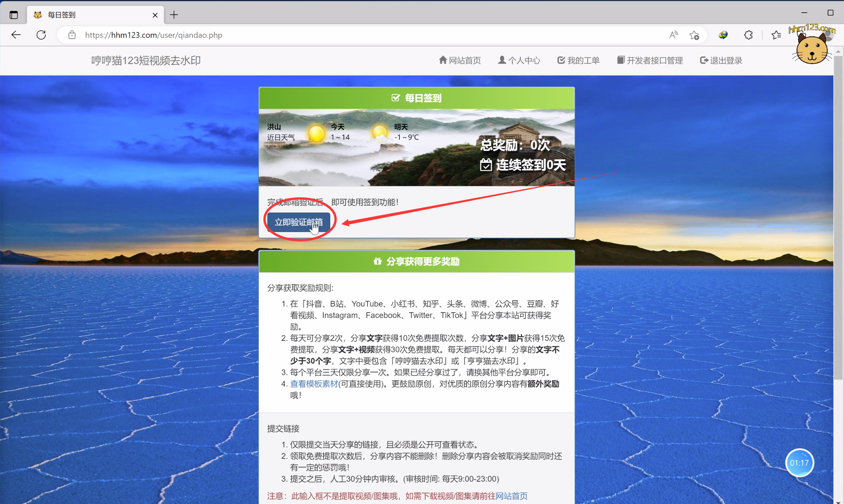The width and height of the screenshot is (844, 504).
Task: Click the site info lock icon
Action: pos(72,35)
